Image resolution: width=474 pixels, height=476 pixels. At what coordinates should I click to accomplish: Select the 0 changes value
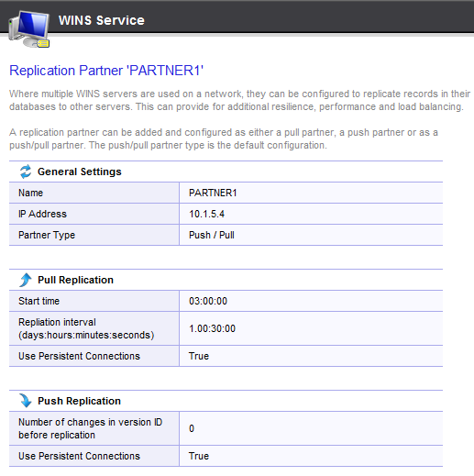[x=192, y=428]
